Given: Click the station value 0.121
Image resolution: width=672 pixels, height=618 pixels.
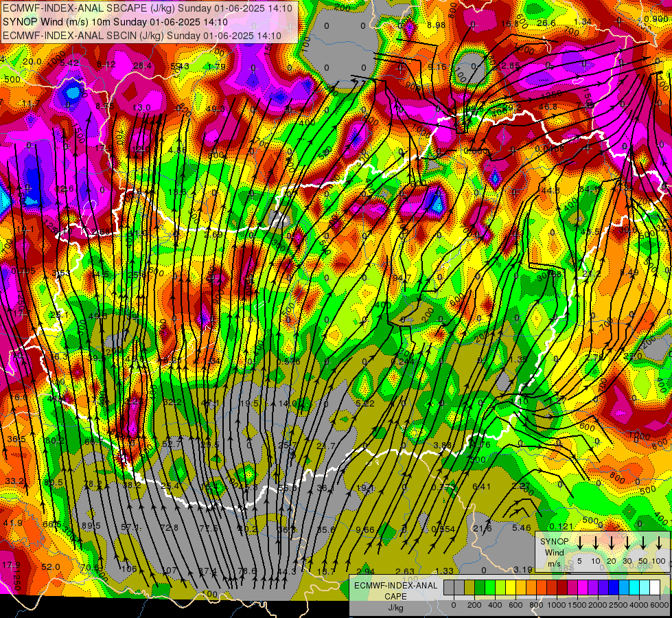Looking at the screenshot, I should 561,527.
